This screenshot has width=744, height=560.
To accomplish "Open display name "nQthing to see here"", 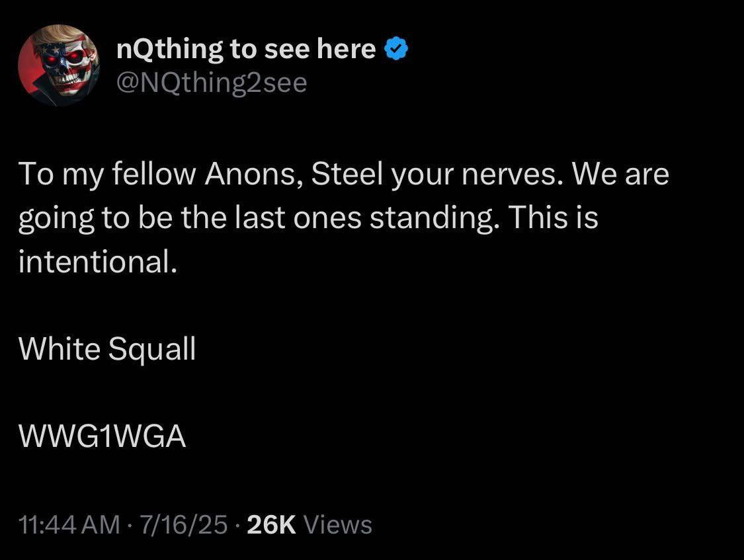I will 245,50.
